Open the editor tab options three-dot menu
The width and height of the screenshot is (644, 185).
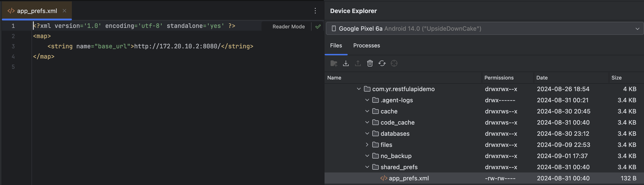[315, 11]
